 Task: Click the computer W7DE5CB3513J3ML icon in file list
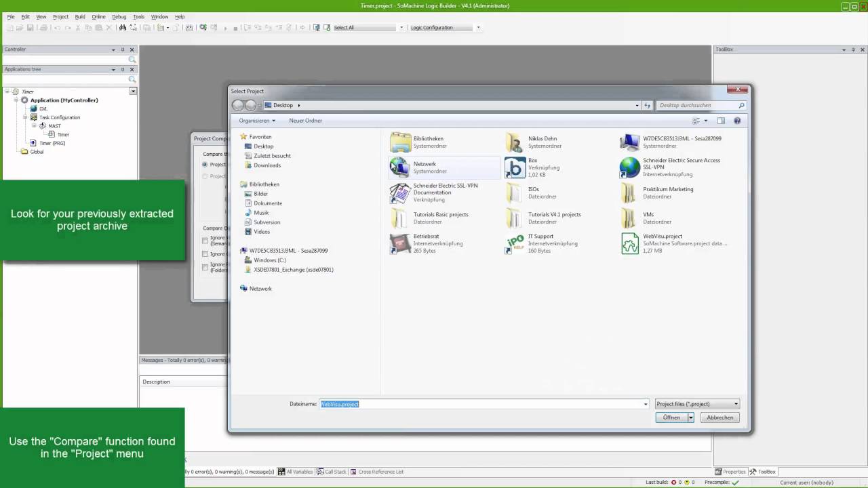click(x=630, y=142)
